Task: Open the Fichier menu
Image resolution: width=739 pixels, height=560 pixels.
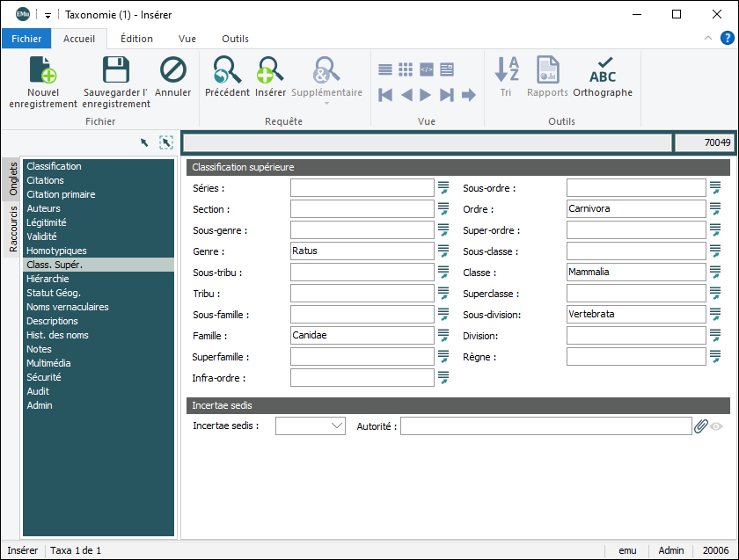Action: pos(26,39)
